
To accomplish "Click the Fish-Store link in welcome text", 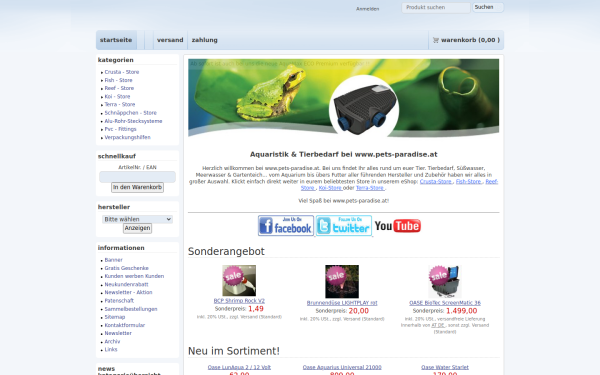I will pos(469,181).
